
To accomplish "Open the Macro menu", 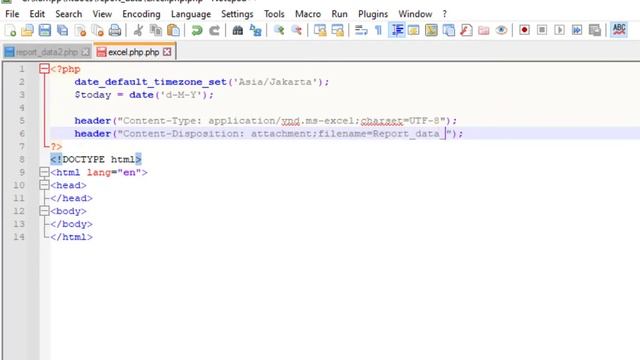I will pyautogui.click(x=308, y=14).
